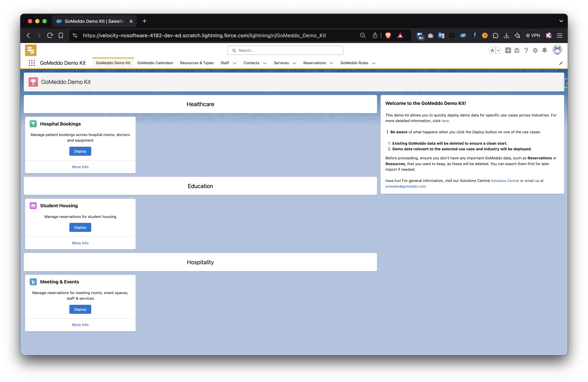588x382 pixels.
Task: Click the Search field
Action: pos(285,50)
